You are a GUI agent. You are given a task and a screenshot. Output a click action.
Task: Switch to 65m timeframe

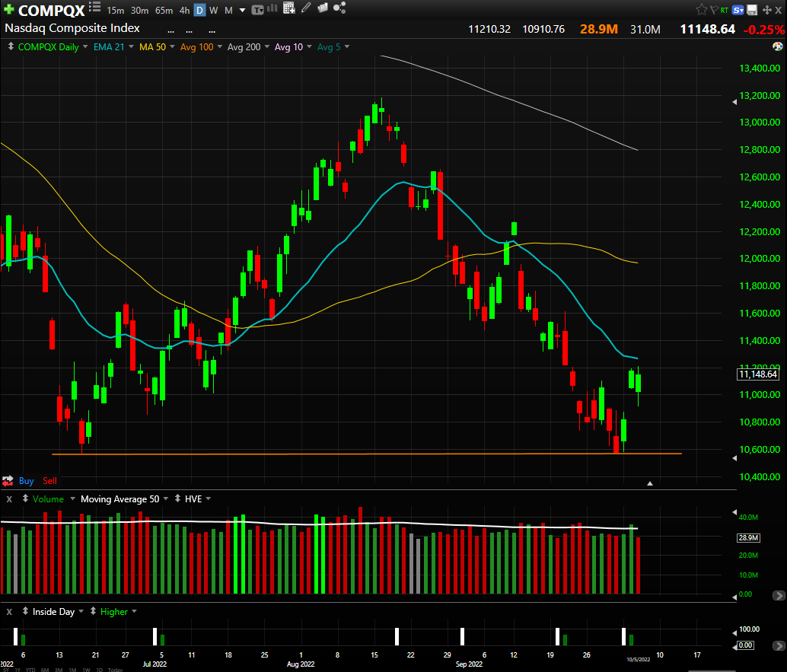pos(164,11)
